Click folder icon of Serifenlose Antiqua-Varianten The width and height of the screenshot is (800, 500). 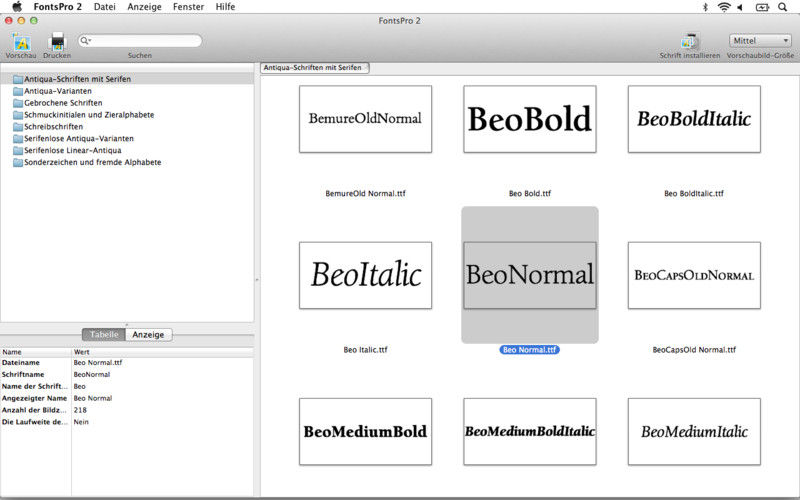click(18, 138)
